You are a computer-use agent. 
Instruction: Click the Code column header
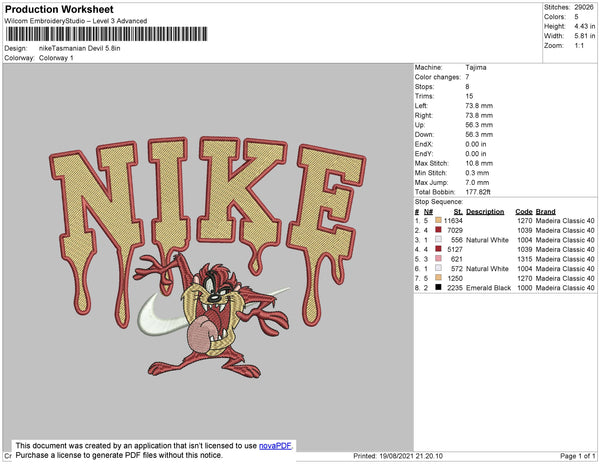(x=524, y=212)
